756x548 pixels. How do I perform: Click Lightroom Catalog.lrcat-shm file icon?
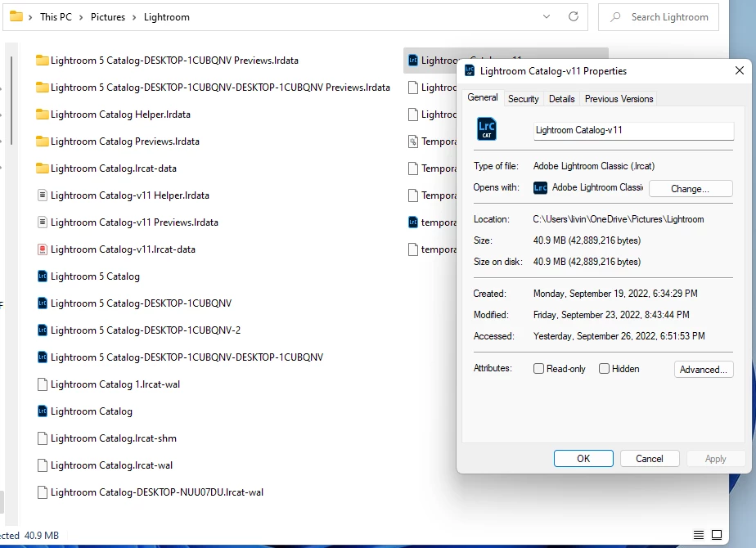tap(43, 438)
